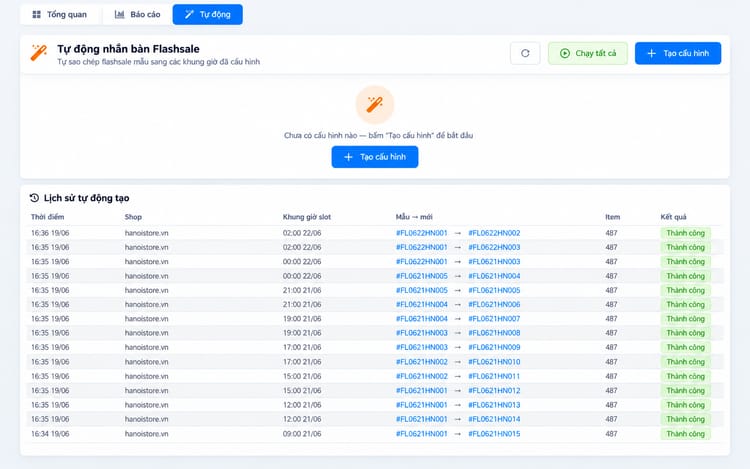Image resolution: width=750 pixels, height=469 pixels.
Task: Click the Tự động nhân bản Flashsale title
Action: [128, 49]
